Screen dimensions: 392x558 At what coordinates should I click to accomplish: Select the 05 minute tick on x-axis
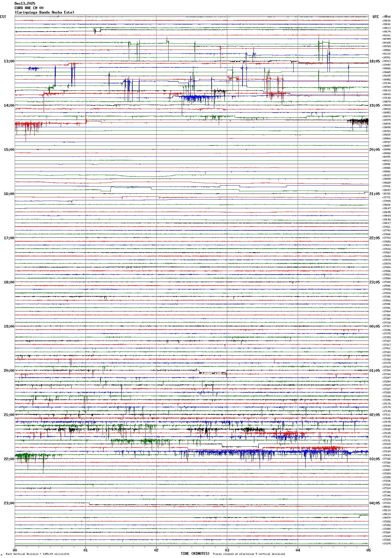click(x=368, y=550)
